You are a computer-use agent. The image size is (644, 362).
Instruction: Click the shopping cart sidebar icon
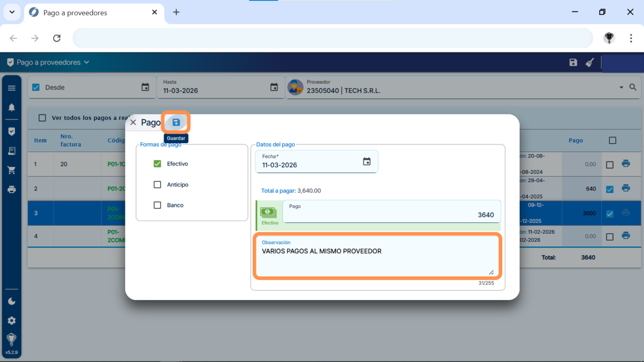[11, 170]
